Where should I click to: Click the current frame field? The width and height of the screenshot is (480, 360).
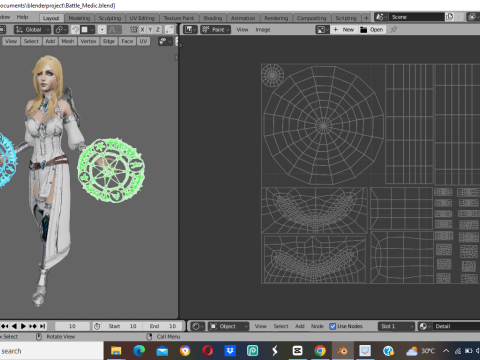72,326
